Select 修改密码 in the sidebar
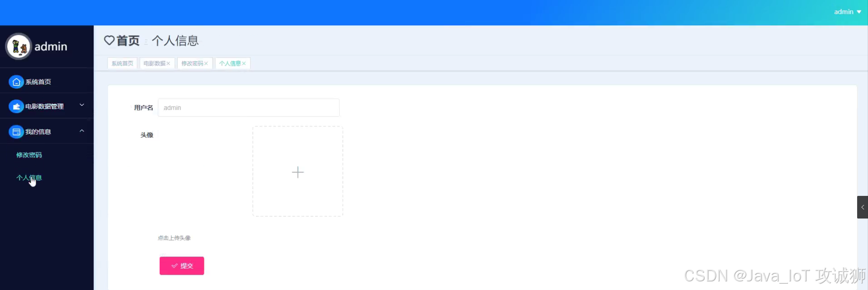 click(29, 155)
